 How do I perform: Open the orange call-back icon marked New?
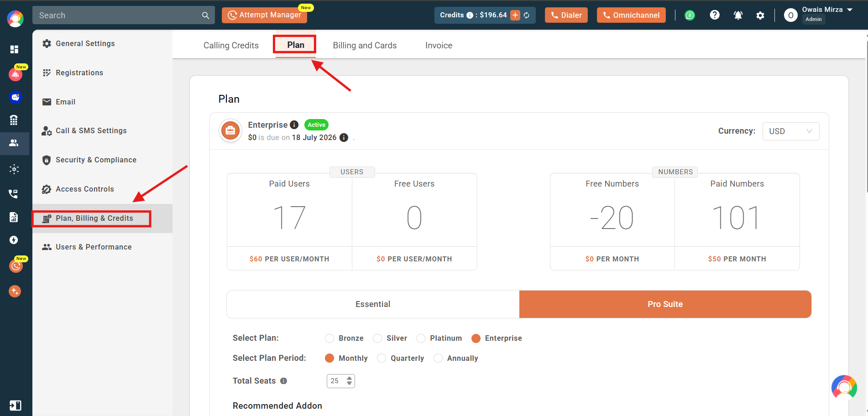(16, 265)
